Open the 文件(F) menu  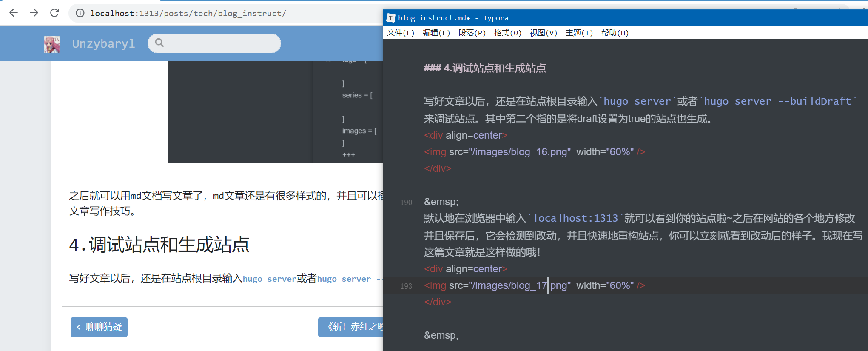click(400, 33)
